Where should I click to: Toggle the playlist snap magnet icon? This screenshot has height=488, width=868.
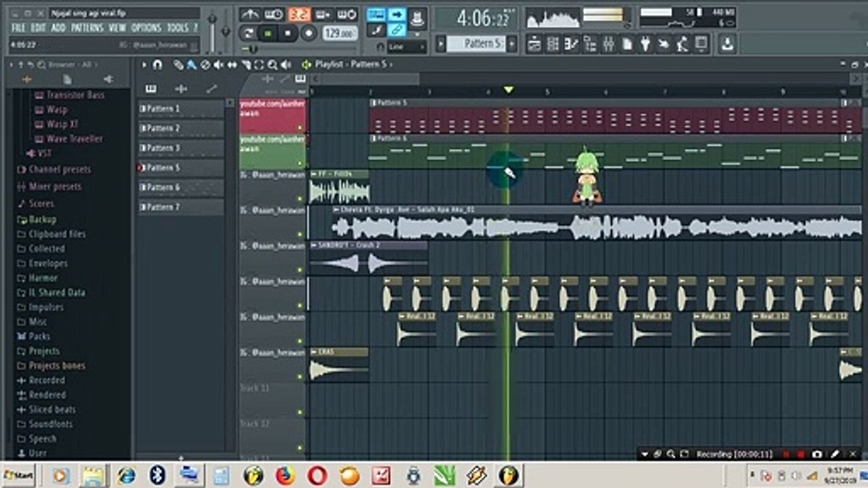point(157,65)
